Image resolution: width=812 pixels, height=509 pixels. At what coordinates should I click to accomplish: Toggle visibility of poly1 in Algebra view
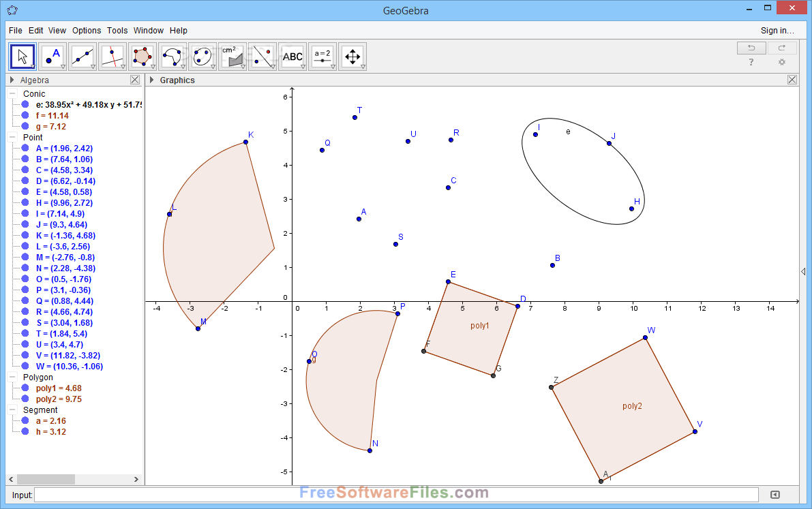pyautogui.click(x=26, y=388)
